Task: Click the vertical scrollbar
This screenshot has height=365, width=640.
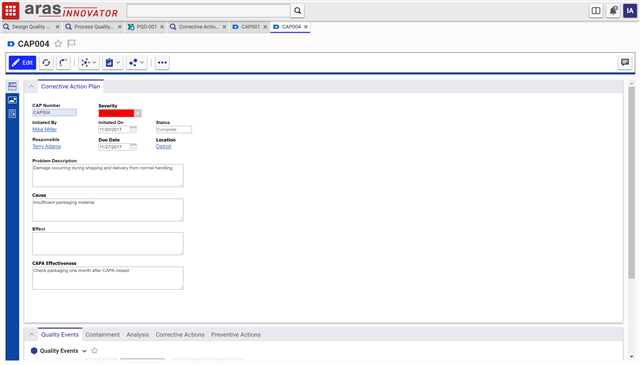Action: click(x=631, y=182)
